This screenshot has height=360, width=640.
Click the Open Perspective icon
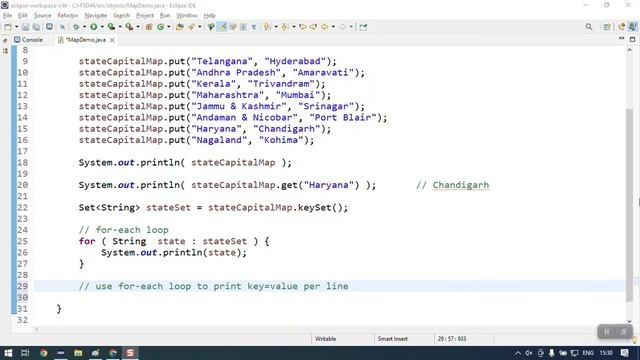coord(607,27)
